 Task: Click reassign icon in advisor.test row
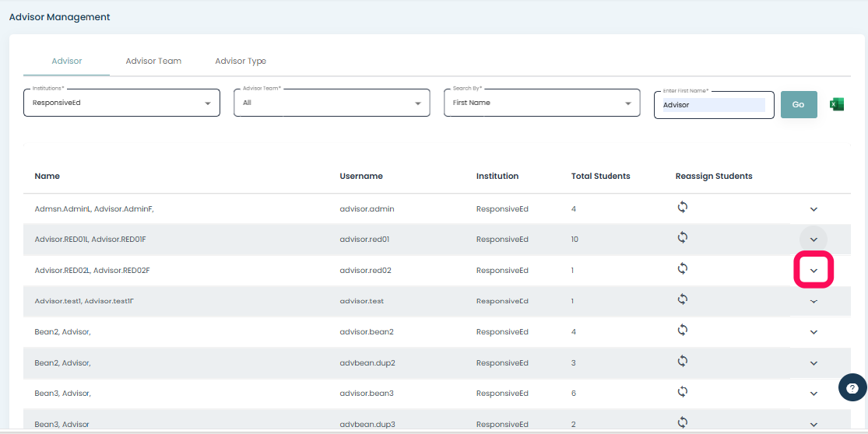point(683,299)
